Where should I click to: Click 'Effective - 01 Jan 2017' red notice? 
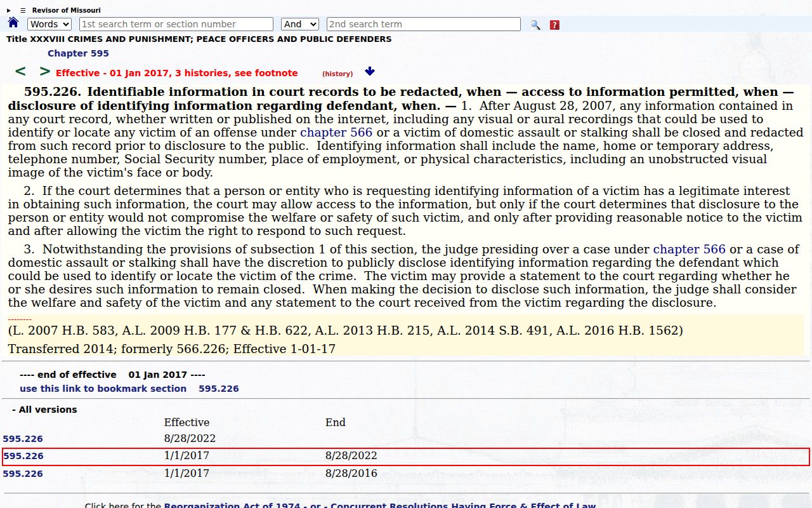pos(176,73)
